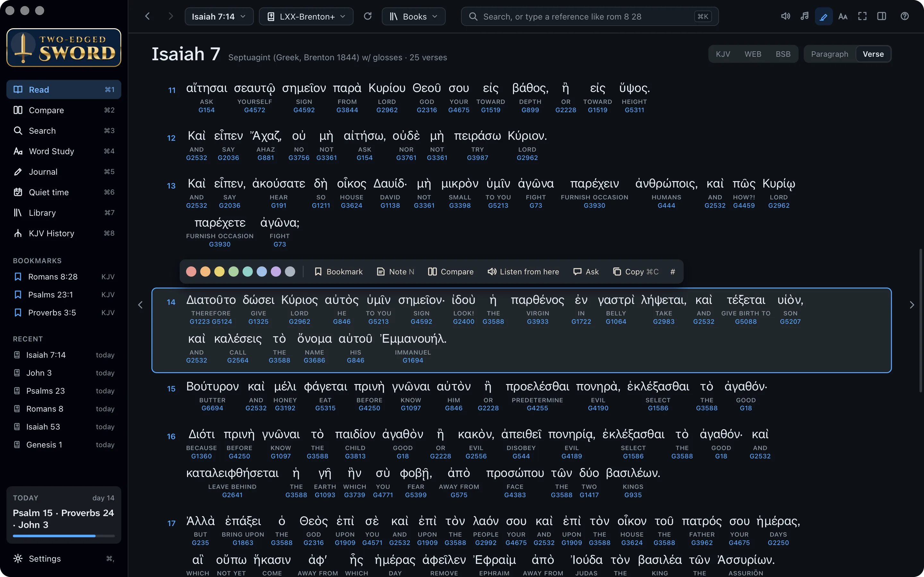Open the Books dropdown menu
This screenshot has width=924, height=577.
point(414,16)
